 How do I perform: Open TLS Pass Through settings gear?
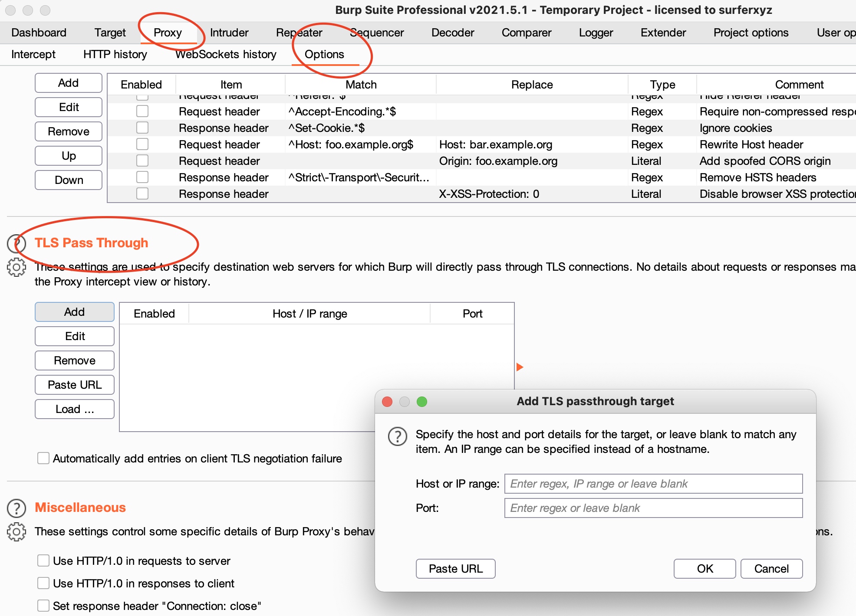16,267
